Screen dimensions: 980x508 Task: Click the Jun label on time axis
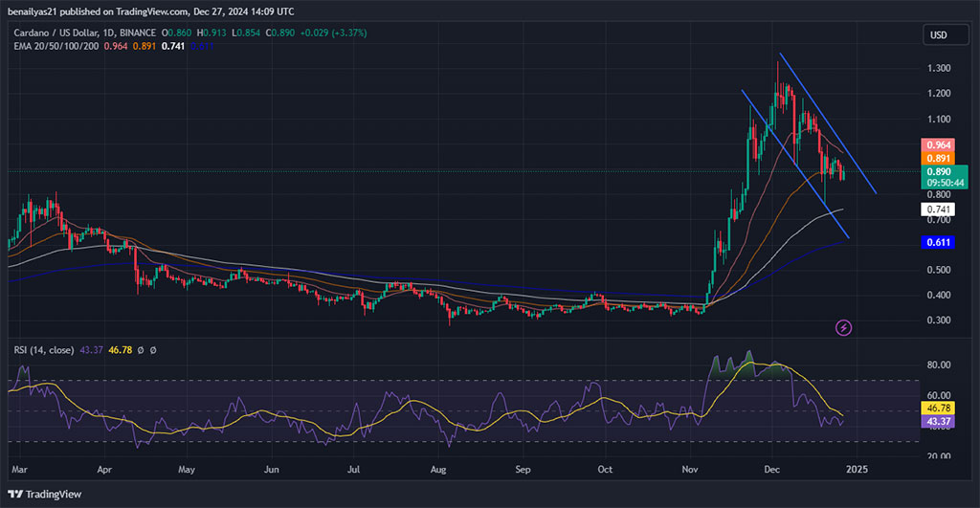(271, 470)
